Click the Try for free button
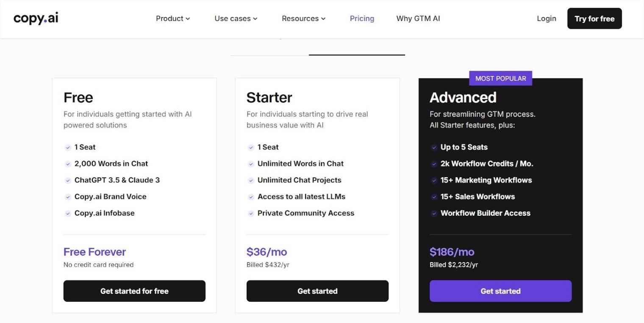 click(594, 19)
